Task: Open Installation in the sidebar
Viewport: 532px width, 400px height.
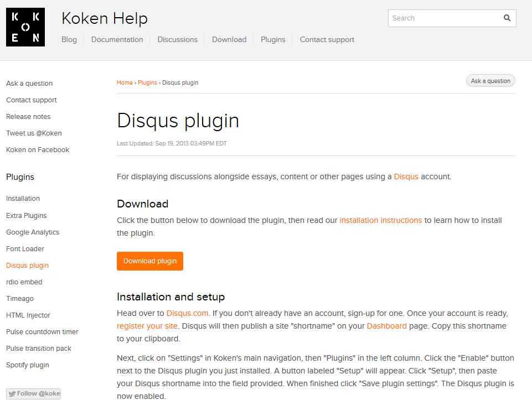Action: [x=23, y=199]
